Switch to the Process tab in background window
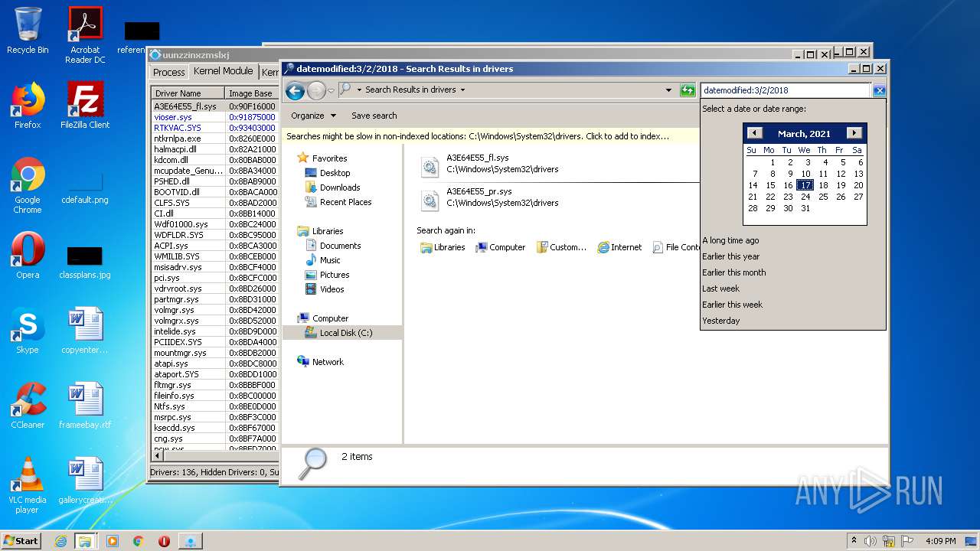Image resolution: width=980 pixels, height=551 pixels. click(168, 72)
